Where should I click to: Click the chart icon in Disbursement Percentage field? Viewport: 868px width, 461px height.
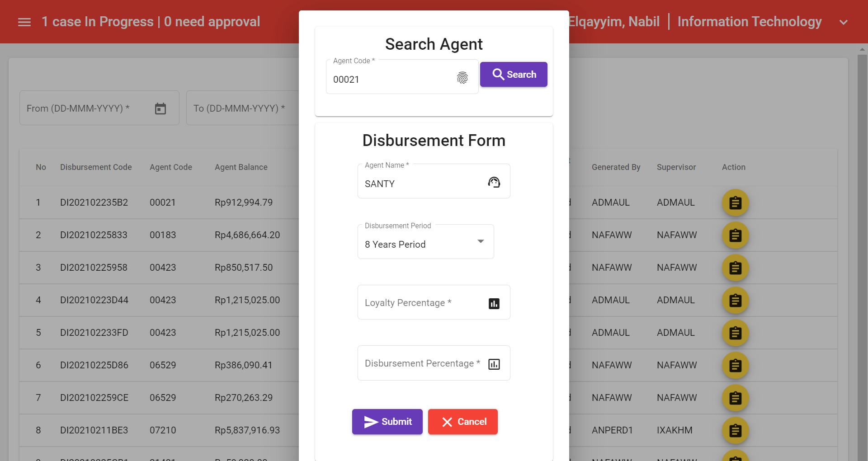pos(494,364)
